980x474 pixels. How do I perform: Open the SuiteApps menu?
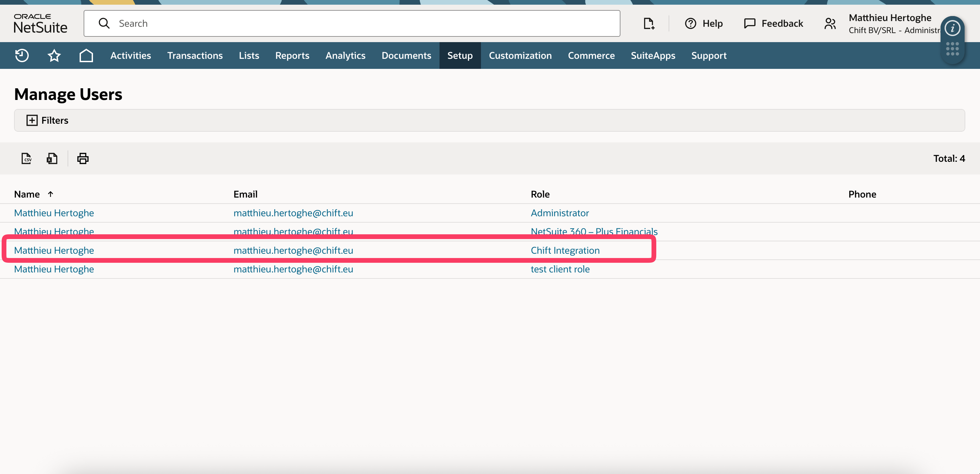[653, 55]
